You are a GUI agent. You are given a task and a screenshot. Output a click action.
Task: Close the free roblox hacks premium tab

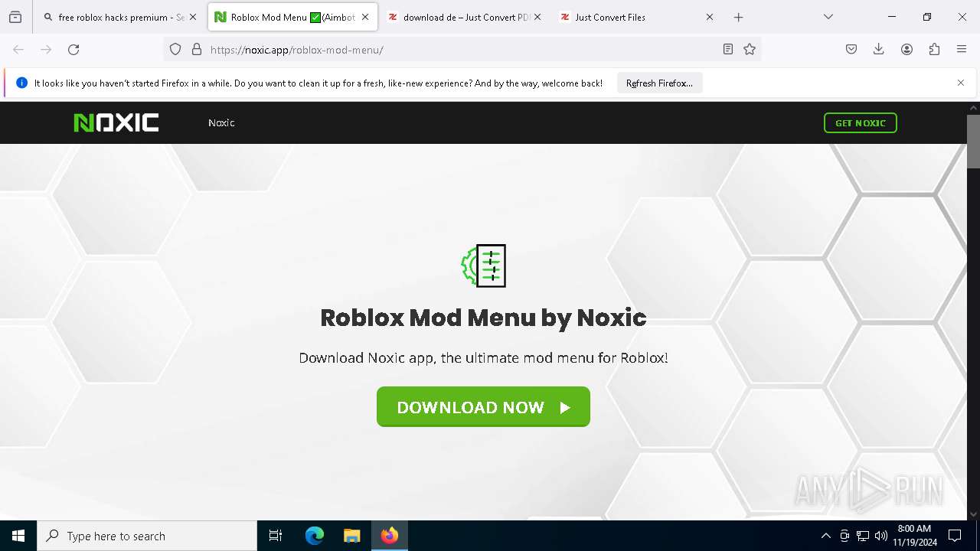193,17
